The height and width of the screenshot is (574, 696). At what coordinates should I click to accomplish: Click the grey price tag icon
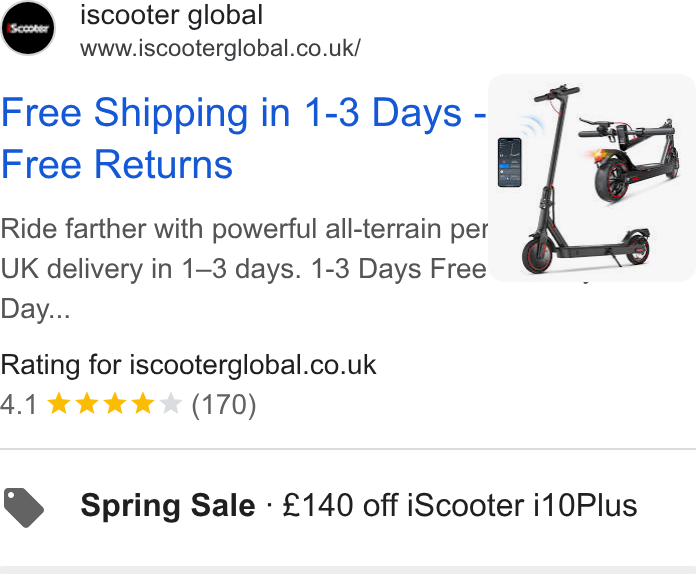pyautogui.click(x=24, y=507)
